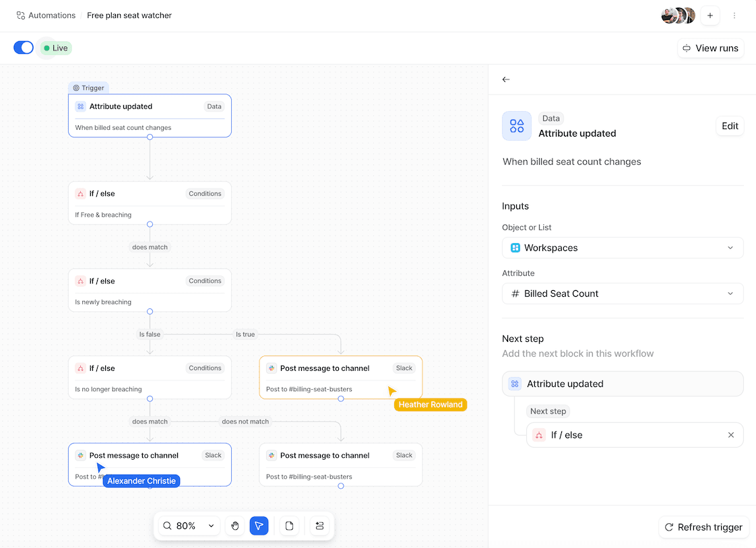Viewport: 756px width, 548px height.
Task: Open the zoom level 80% dropdown
Action: [195, 526]
